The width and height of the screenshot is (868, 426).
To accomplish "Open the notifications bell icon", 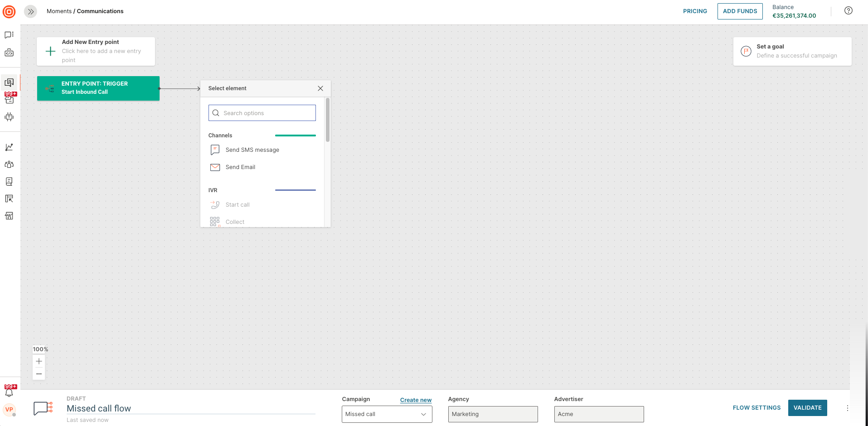I will [9, 392].
